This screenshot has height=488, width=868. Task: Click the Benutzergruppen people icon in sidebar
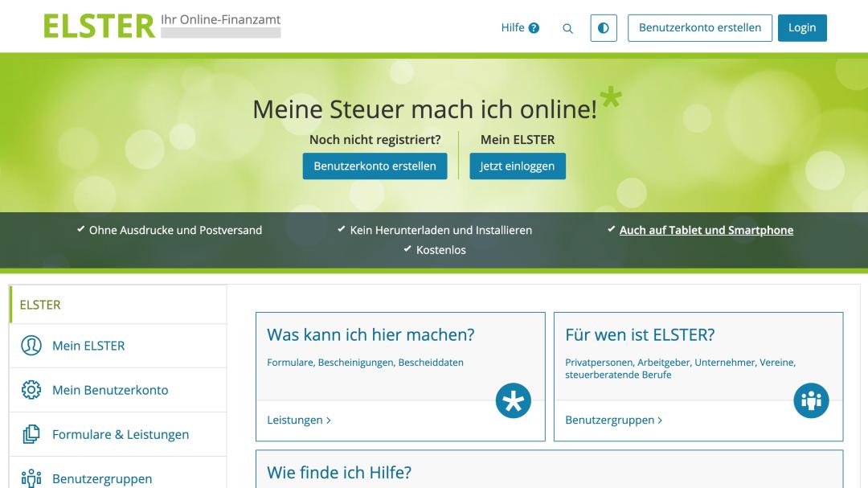31,478
